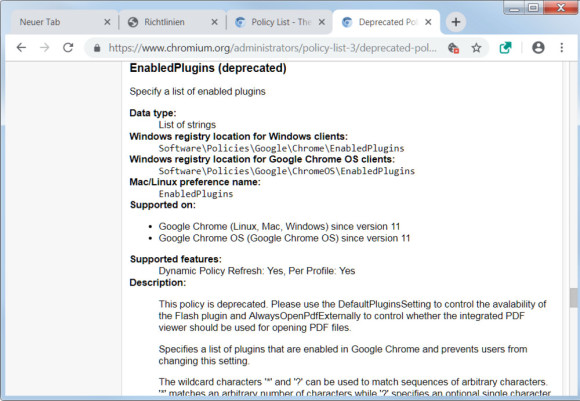The height and width of the screenshot is (401, 580).
Task: Go back to the previous page
Action: point(21,48)
